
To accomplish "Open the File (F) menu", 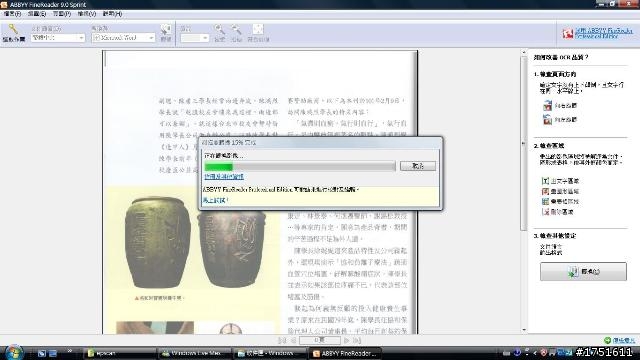I will tap(12, 14).
